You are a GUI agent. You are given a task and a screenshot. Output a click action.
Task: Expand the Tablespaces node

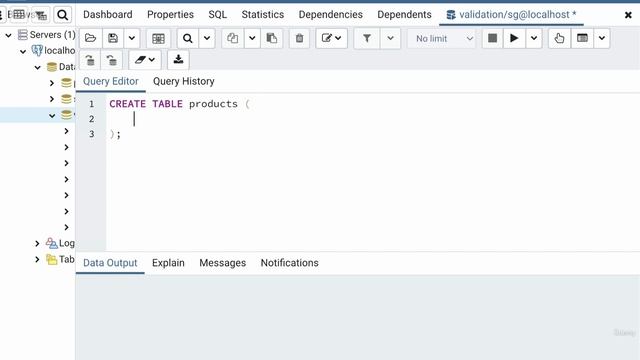click(x=37, y=260)
